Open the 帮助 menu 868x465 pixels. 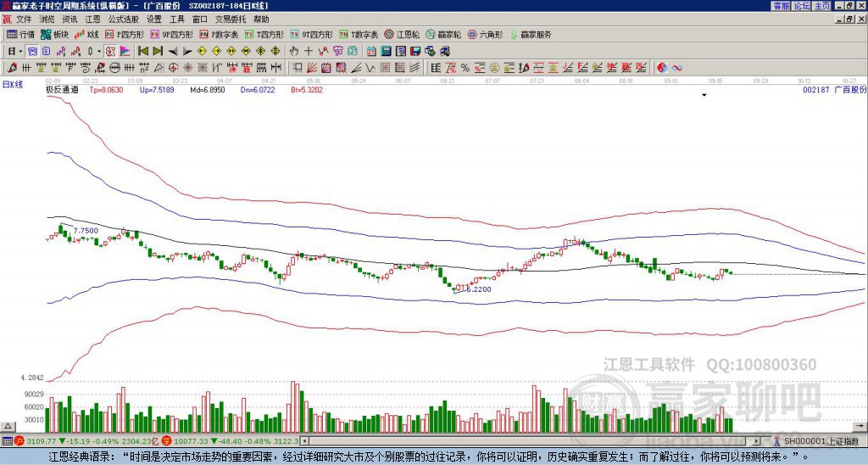pyautogui.click(x=261, y=20)
